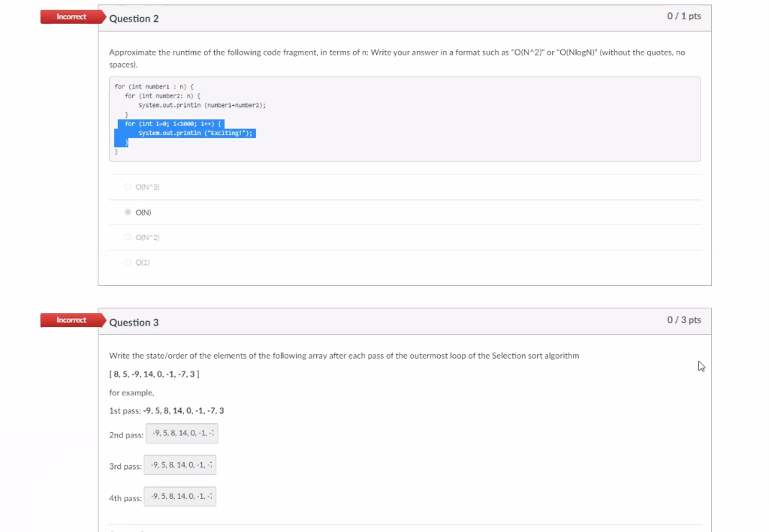Click the 3rd pass answer field
The width and height of the screenshot is (769, 532).
(180, 465)
